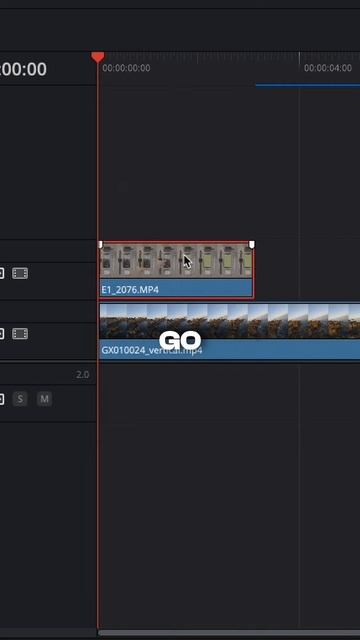Jump to 00:00:04:00 on the timeline ruler
Viewport: 360px width, 640px height.
(x=327, y=68)
